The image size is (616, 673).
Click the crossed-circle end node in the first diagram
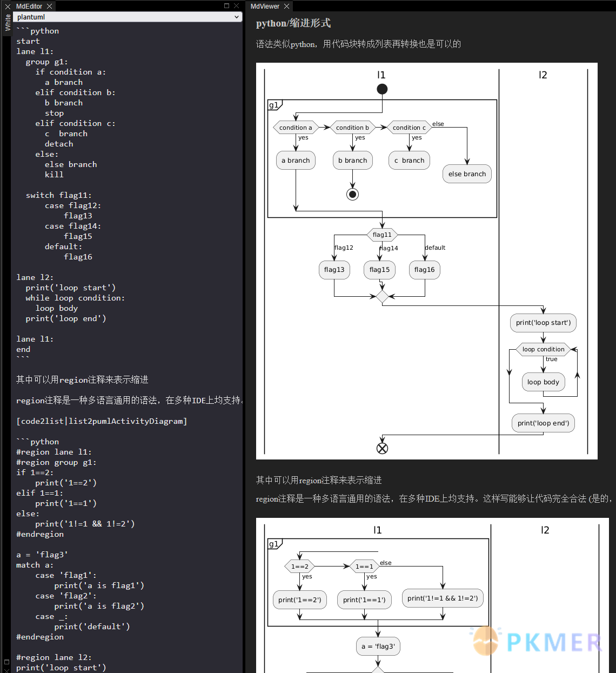pos(382,448)
